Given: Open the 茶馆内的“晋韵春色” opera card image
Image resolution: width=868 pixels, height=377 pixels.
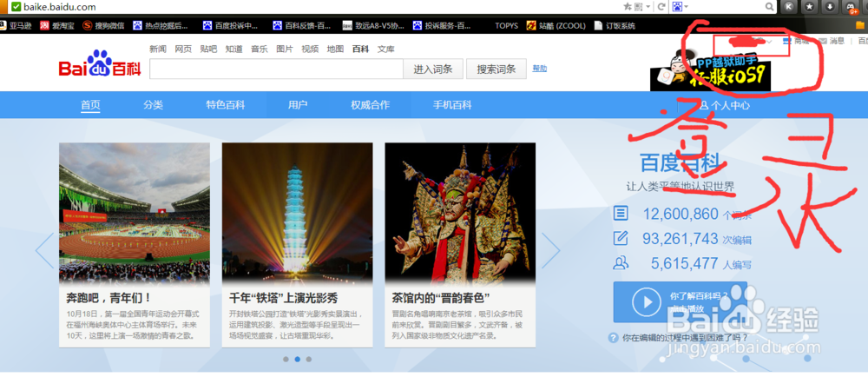Looking at the screenshot, I should tap(460, 213).
